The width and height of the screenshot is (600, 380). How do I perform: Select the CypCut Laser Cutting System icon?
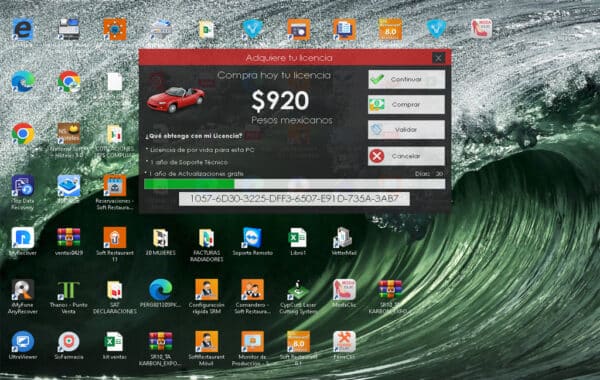[298, 297]
